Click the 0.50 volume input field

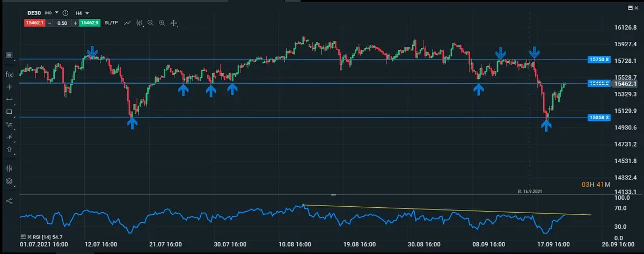[x=62, y=23]
